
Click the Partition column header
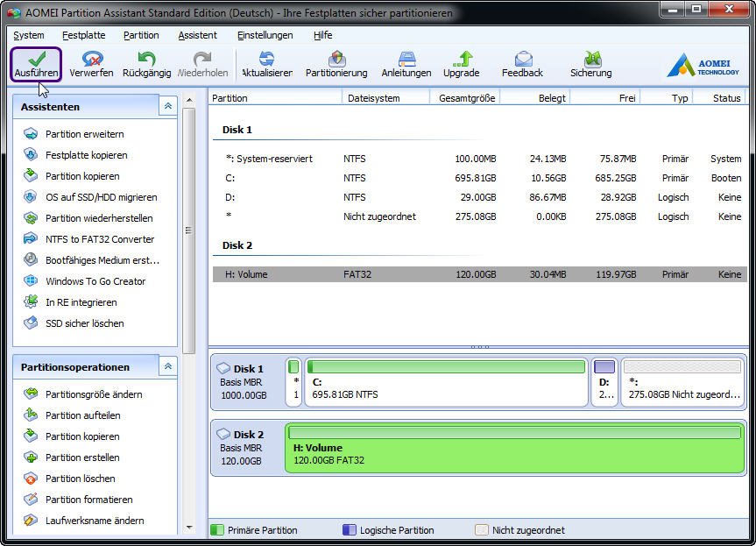click(x=276, y=98)
